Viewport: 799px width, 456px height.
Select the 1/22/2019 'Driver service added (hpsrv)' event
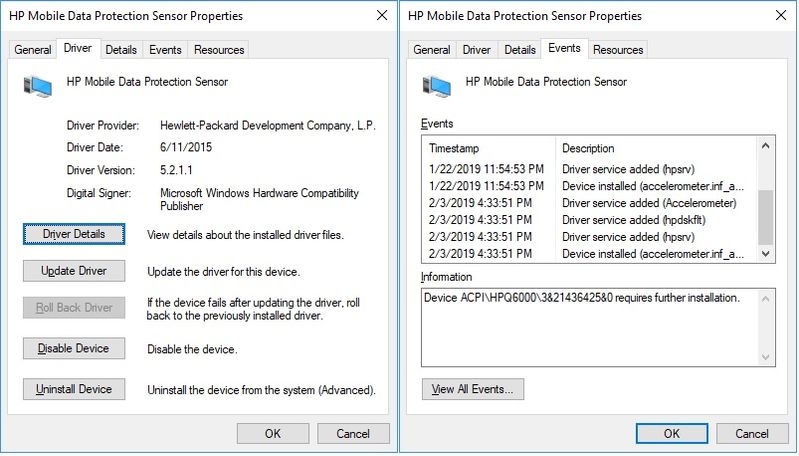click(x=591, y=169)
